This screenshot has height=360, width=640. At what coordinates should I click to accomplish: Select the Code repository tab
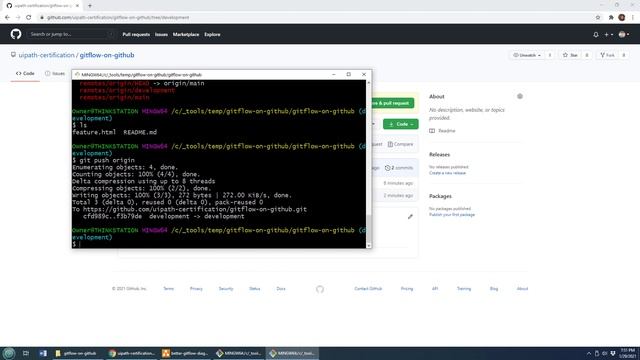pos(25,73)
